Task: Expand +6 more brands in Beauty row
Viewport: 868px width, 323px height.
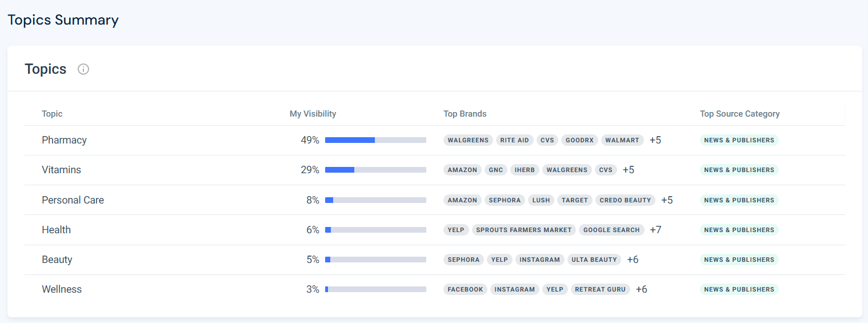Action: pyautogui.click(x=633, y=260)
